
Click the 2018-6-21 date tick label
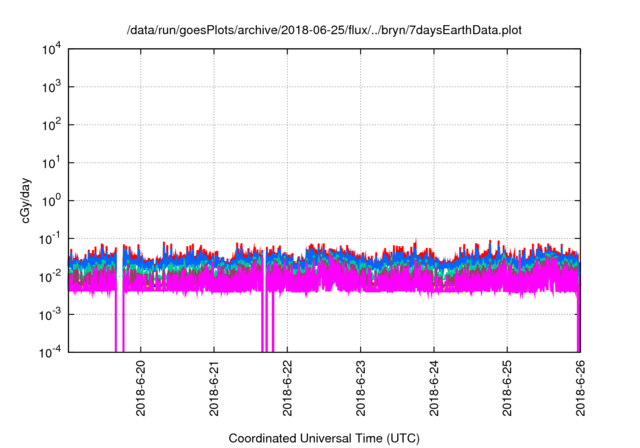[x=214, y=388]
